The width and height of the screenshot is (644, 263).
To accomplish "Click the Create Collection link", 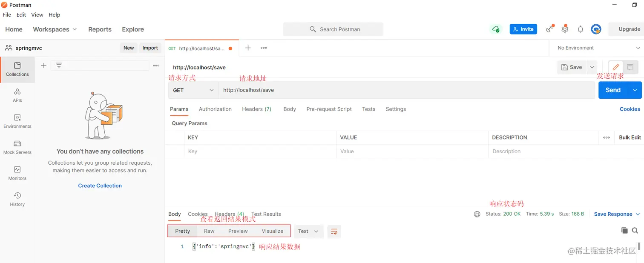I will click(100, 186).
